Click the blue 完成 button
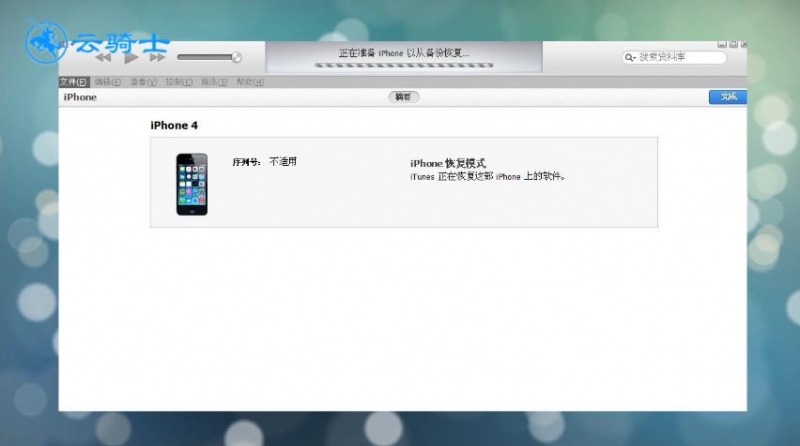 tap(728, 97)
